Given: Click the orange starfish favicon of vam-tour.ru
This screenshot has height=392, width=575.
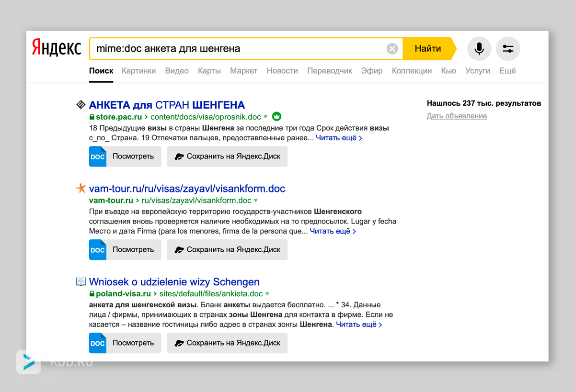Looking at the screenshot, I should click(x=81, y=188).
